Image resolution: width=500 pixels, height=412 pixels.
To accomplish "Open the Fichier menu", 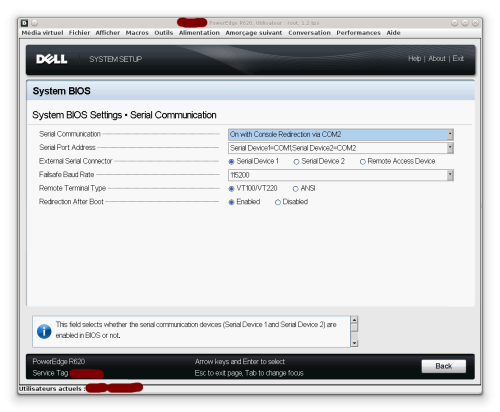I will 79,33.
